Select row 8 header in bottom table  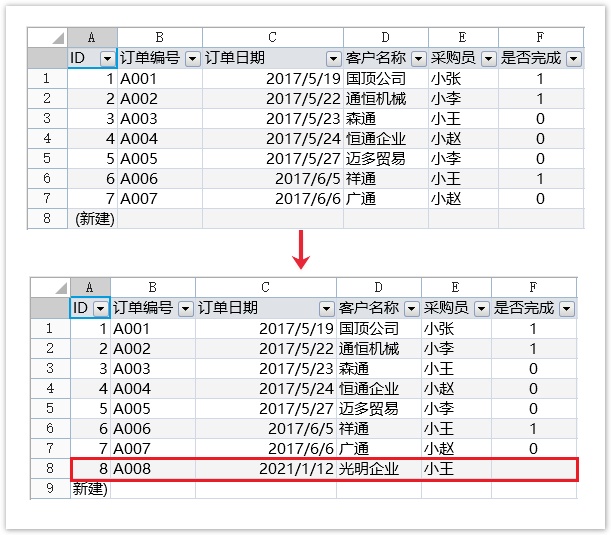tap(49, 468)
